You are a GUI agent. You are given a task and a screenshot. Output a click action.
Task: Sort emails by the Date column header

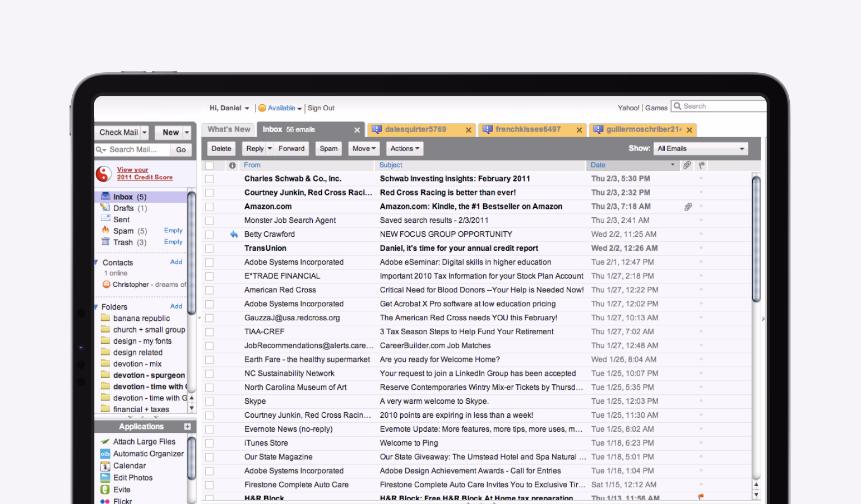632,165
